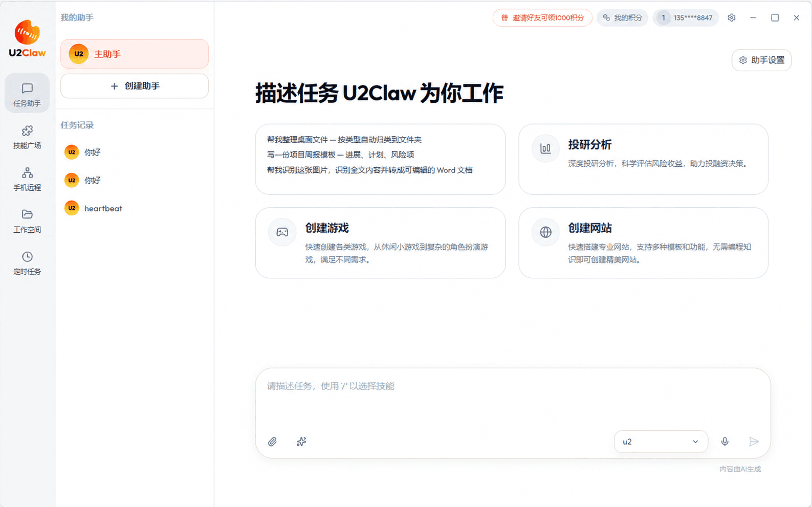Close the U2Claw window
812x507 pixels.
796,18
